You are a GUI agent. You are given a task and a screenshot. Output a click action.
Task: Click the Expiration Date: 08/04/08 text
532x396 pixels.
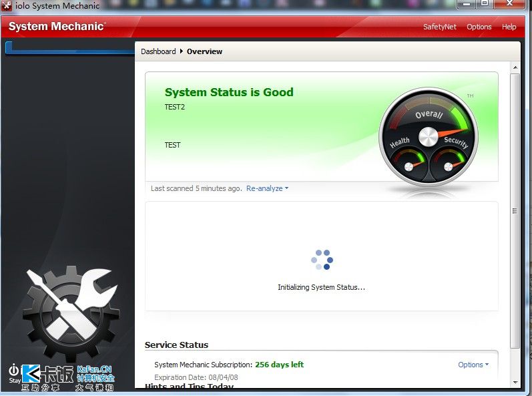[196, 377]
